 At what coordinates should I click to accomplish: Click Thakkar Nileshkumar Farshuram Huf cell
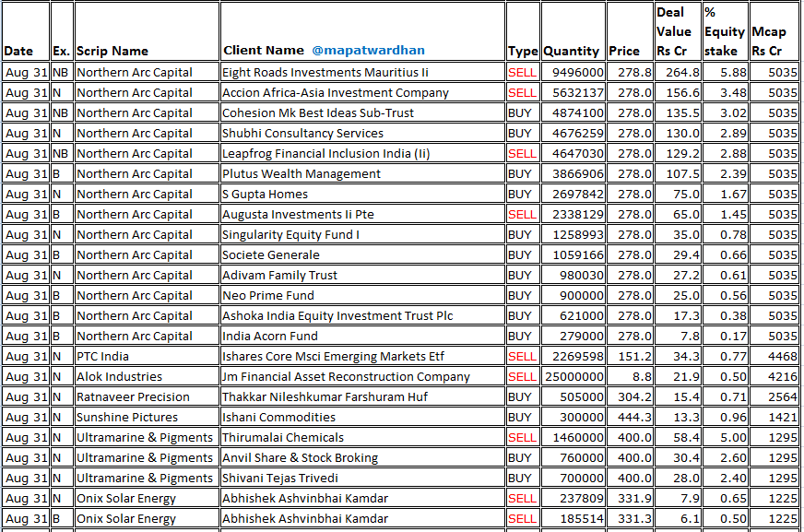(362, 397)
